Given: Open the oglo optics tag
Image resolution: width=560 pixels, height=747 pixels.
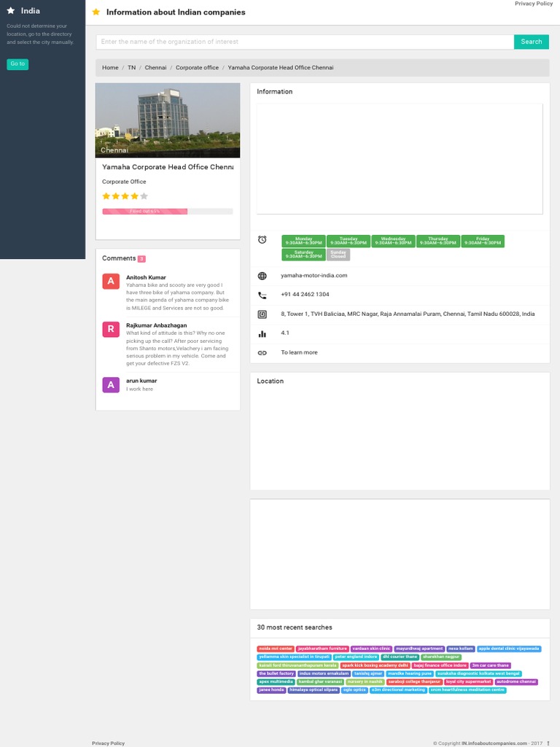Looking at the screenshot, I should click(x=355, y=690).
